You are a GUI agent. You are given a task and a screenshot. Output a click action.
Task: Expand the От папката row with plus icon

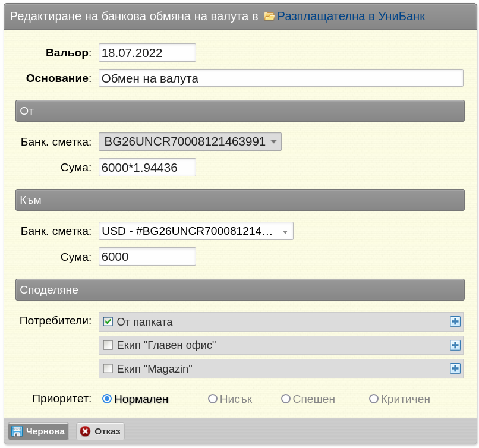click(x=455, y=321)
